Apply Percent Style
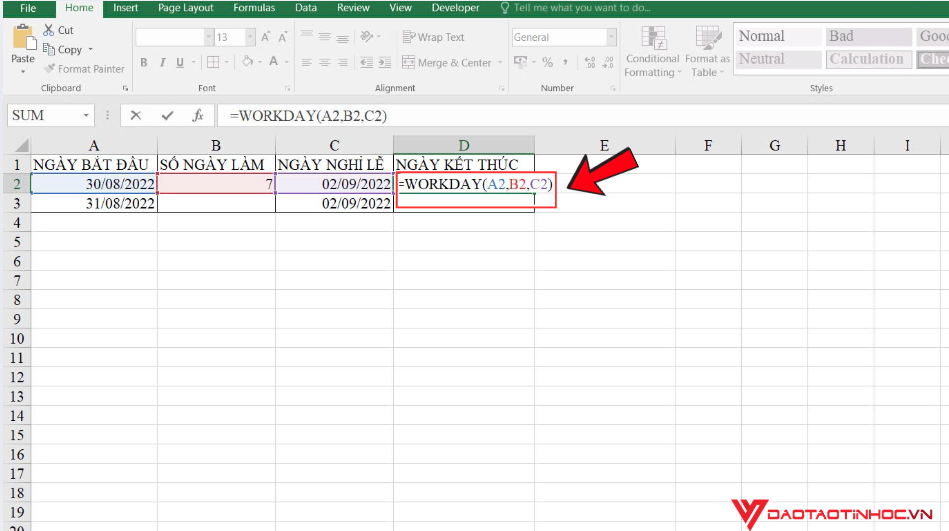 point(548,62)
